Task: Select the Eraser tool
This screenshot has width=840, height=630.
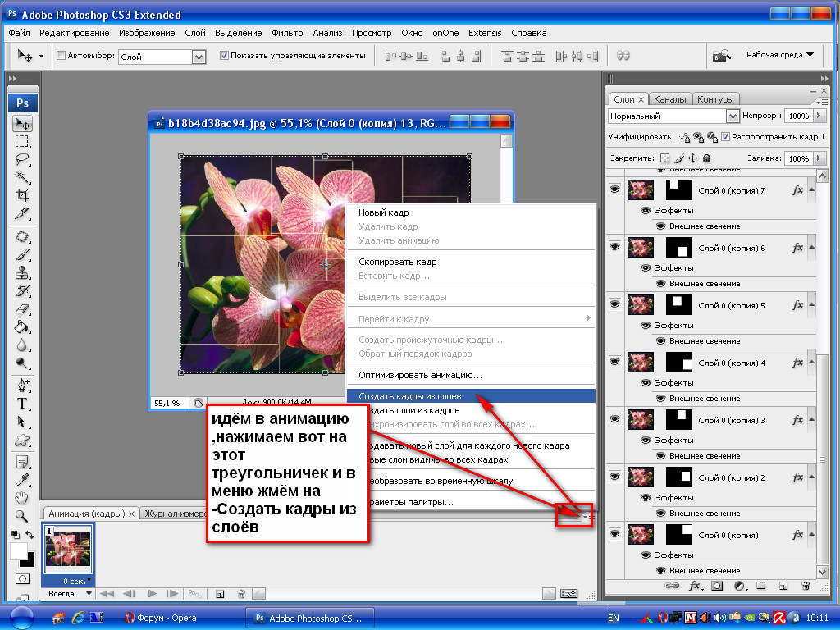Action: pyautogui.click(x=22, y=309)
